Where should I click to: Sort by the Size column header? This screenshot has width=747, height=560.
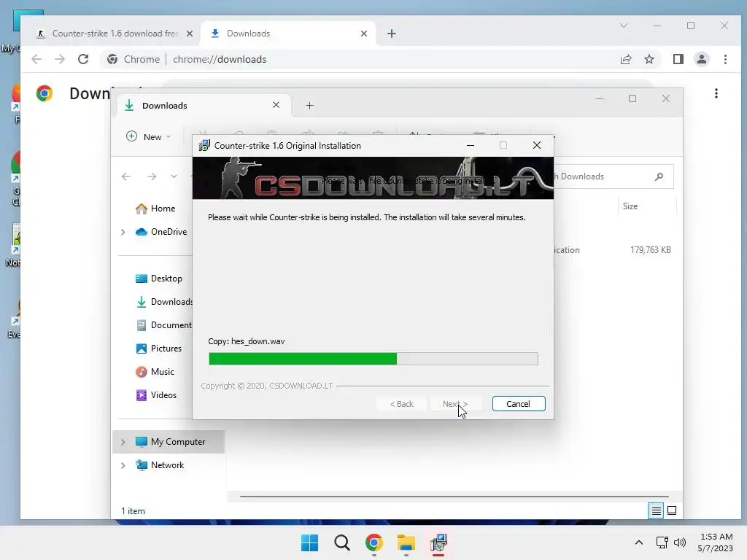pos(630,206)
